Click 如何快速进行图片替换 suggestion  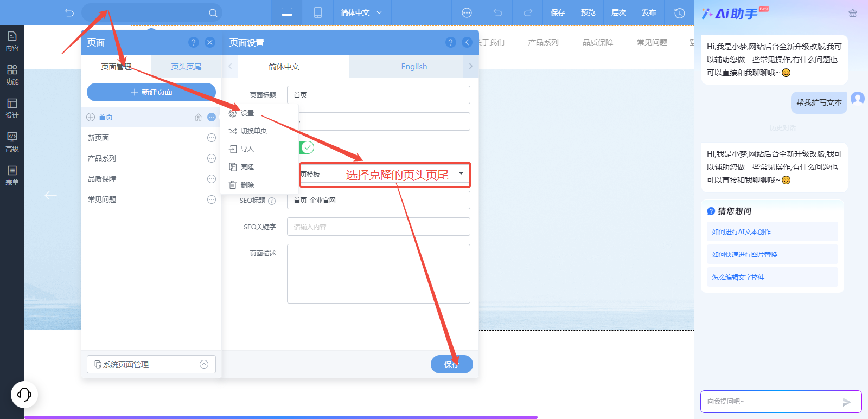click(772, 254)
